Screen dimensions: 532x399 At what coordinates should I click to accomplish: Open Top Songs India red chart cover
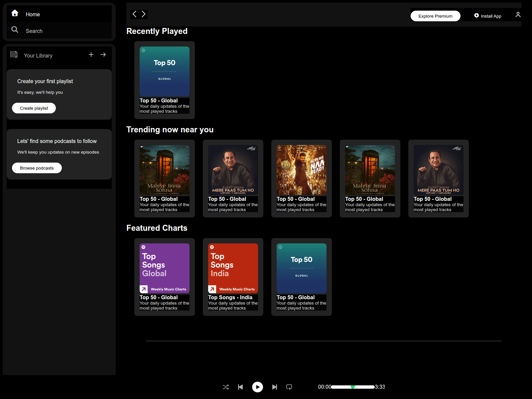233,268
